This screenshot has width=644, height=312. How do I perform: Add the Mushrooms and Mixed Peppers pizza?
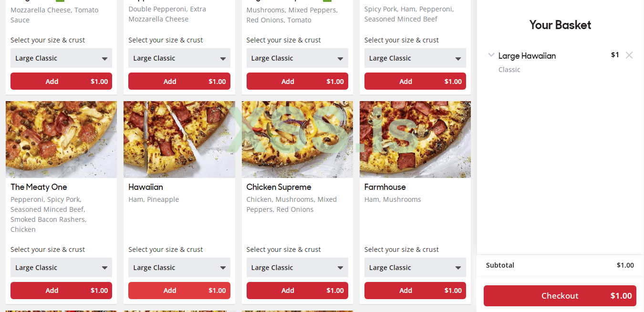(x=297, y=82)
